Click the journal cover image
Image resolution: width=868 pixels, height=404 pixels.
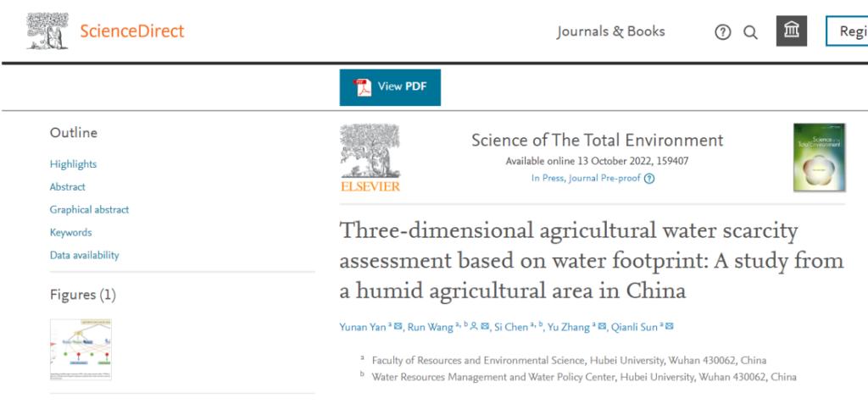click(x=819, y=158)
